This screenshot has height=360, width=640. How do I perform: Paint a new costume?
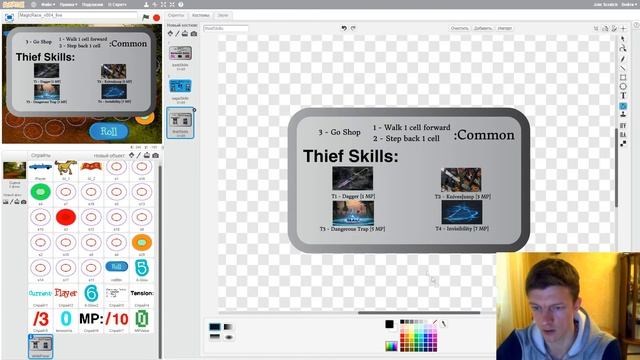click(178, 33)
